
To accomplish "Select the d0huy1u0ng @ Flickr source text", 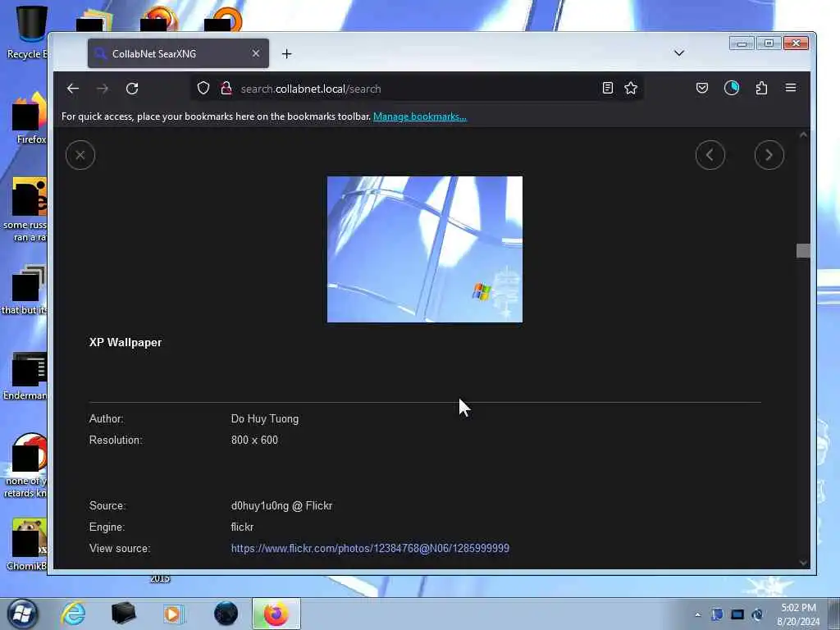I will (x=282, y=505).
